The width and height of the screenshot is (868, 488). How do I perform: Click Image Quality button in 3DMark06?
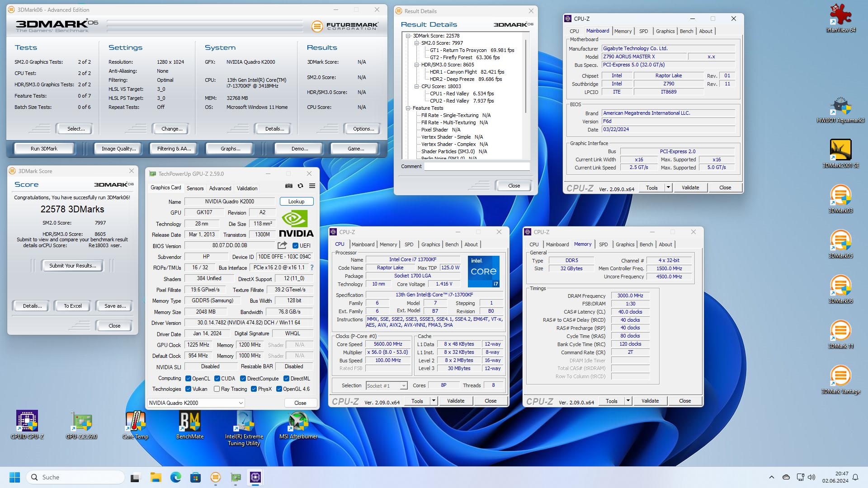118,149
